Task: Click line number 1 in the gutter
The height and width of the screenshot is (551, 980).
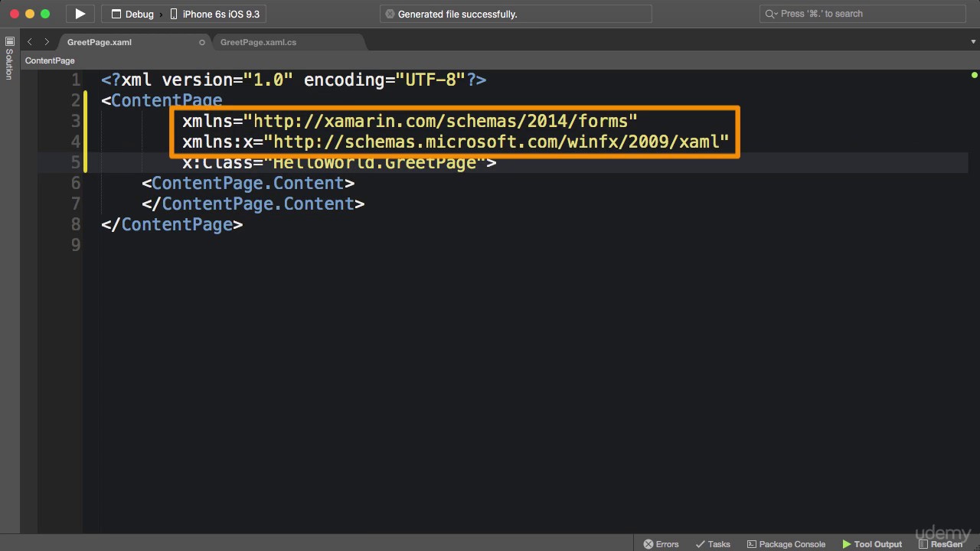Action: [75, 80]
